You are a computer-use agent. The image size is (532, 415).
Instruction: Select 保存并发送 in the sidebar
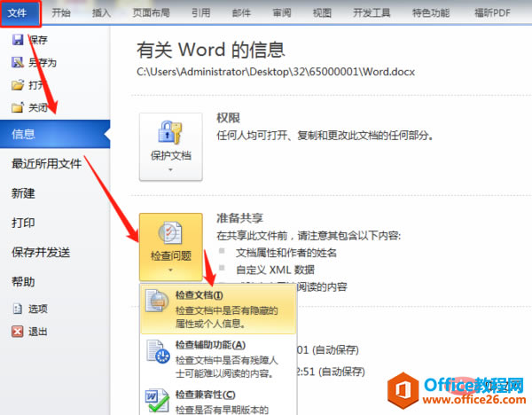[41, 252]
